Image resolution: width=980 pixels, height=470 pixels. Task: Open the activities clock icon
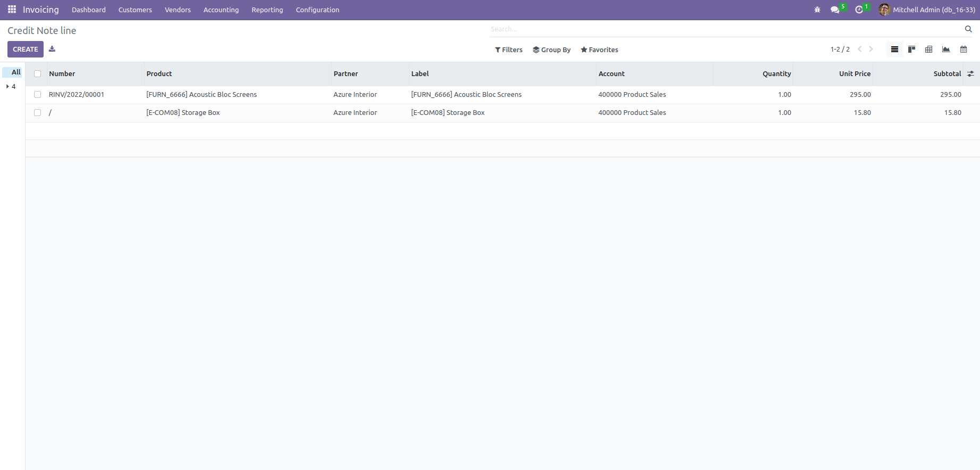point(859,10)
